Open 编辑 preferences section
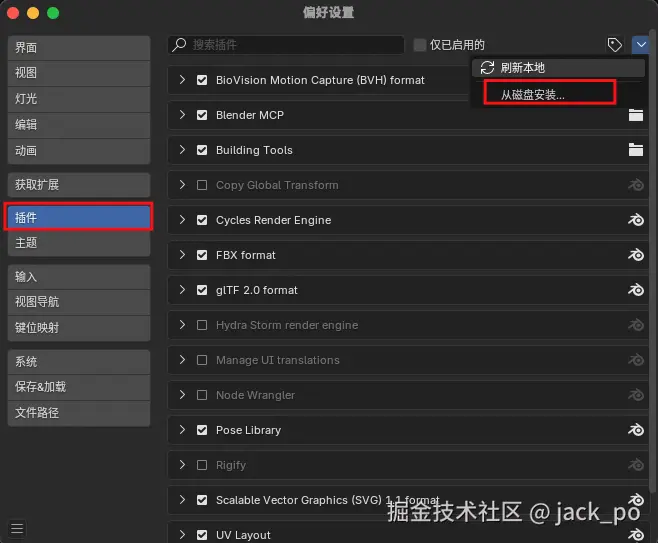Screen dimensions: 658x543 tap(79, 125)
